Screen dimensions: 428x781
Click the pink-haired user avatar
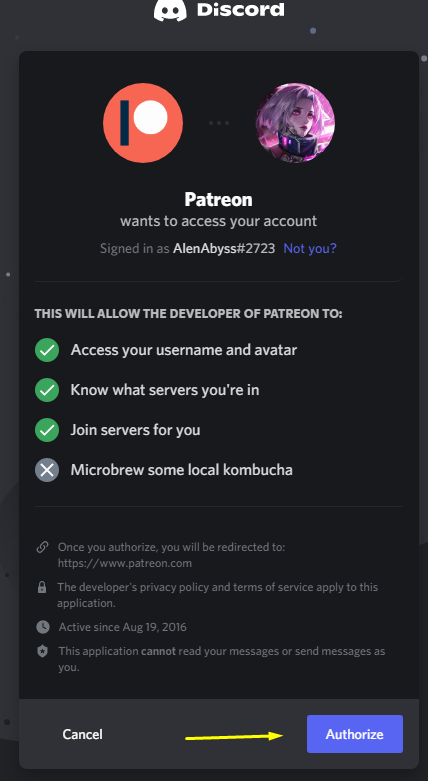point(295,123)
